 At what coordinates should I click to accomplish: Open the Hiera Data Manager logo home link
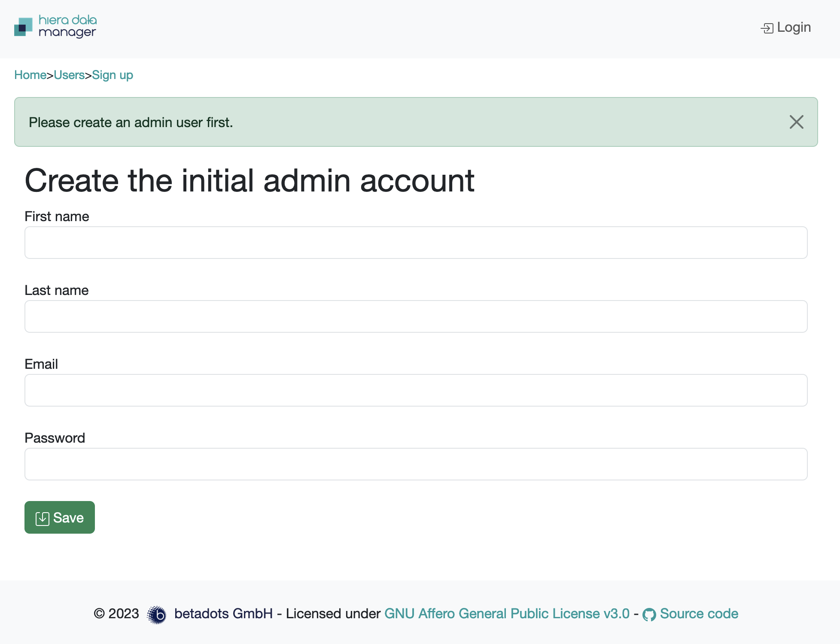(x=55, y=27)
